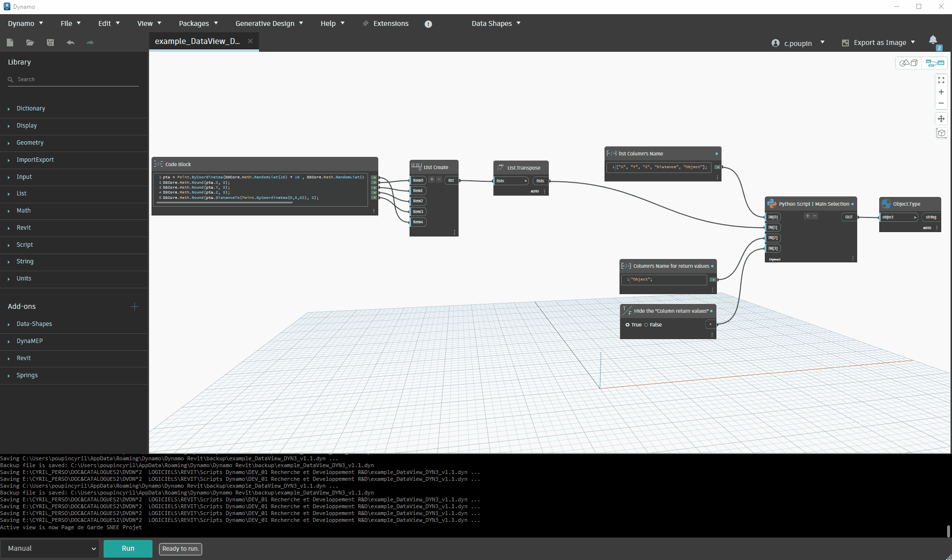Click the Extensions menu item

click(386, 23)
